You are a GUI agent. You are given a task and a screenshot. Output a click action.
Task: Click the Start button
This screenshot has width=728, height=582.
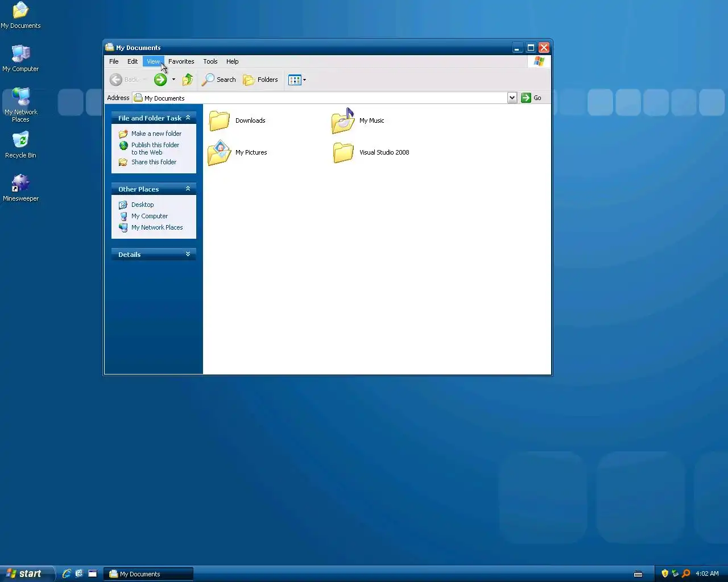tap(27, 573)
